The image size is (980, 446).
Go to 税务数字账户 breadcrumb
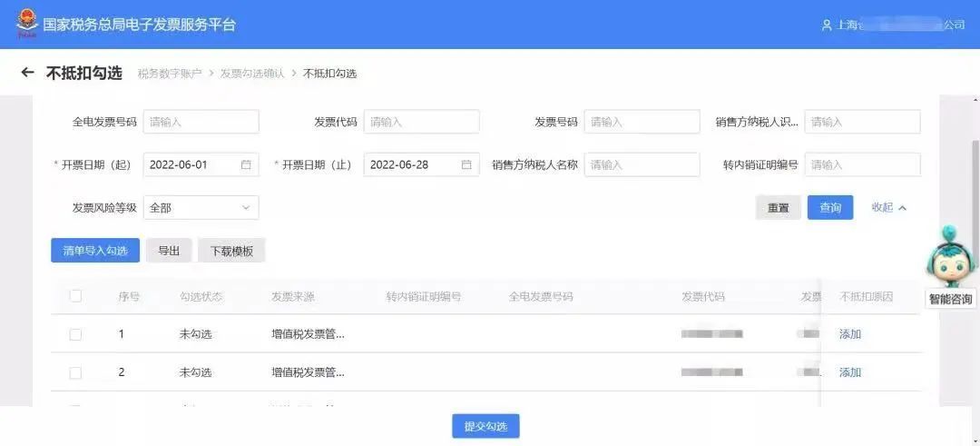point(170,74)
